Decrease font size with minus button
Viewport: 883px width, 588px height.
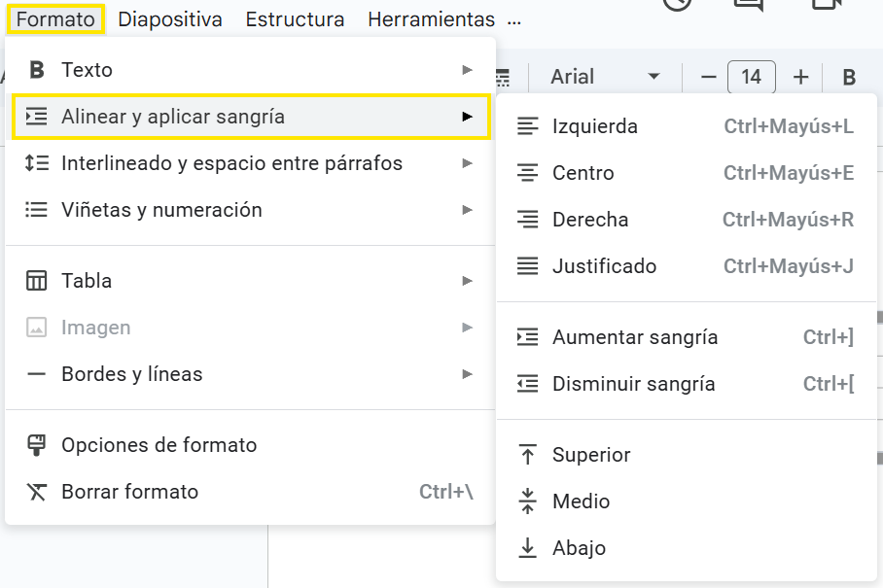[708, 77]
